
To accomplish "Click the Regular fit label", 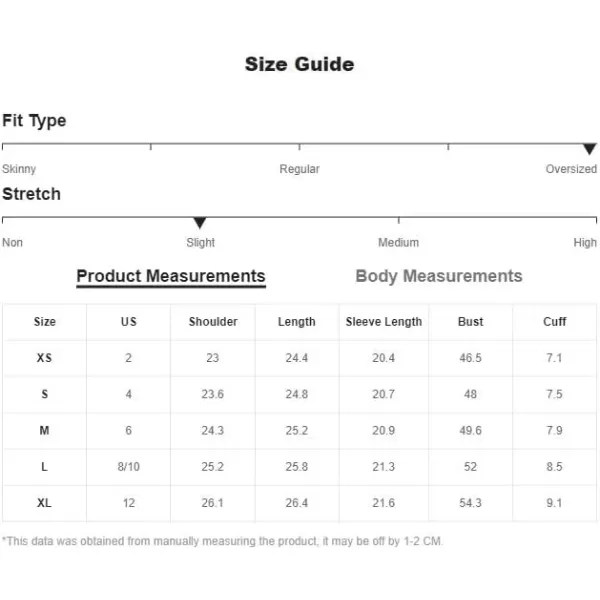I will (x=299, y=169).
